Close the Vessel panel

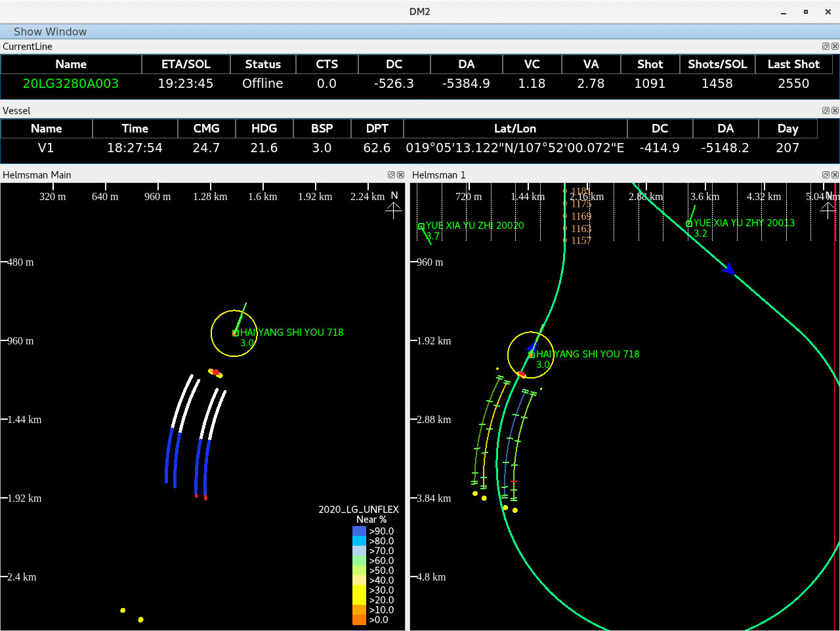[x=835, y=111]
